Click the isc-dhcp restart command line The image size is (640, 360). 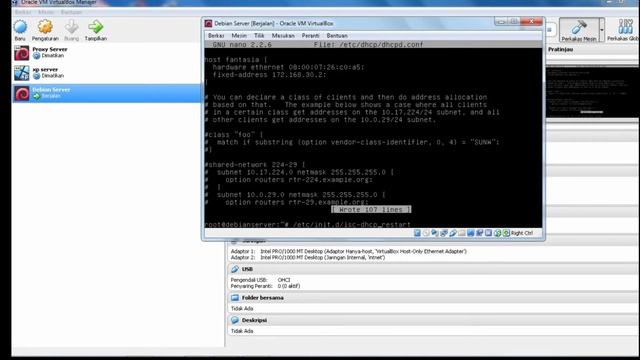click(307, 224)
